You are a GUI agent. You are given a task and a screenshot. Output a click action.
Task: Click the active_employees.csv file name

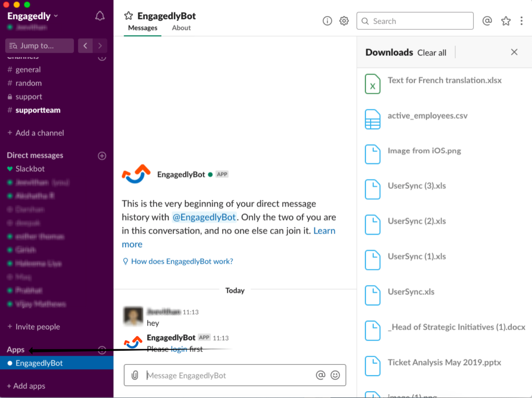[x=428, y=116]
